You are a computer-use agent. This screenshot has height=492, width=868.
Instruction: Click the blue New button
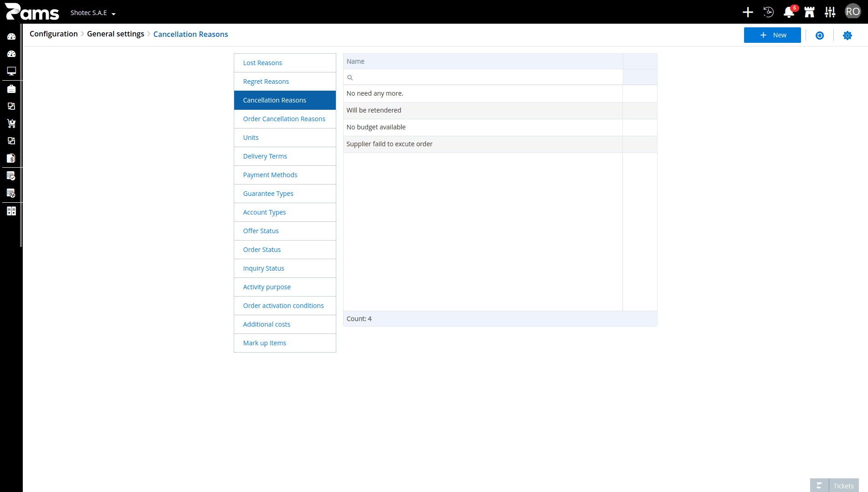[772, 35]
